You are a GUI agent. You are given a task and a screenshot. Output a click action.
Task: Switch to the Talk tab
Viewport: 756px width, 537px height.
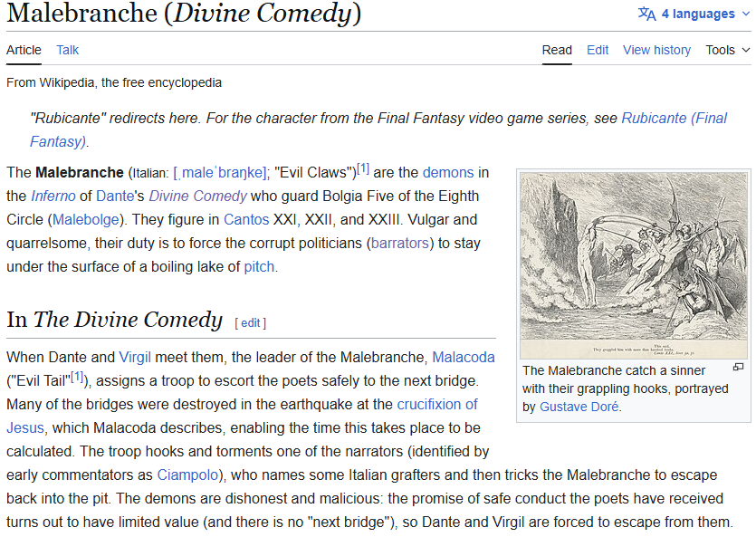[x=68, y=50]
